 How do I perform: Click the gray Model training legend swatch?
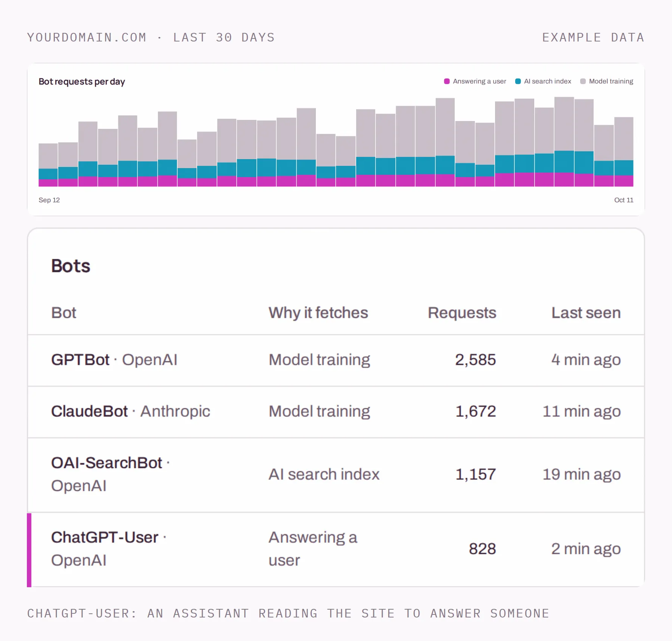point(583,81)
